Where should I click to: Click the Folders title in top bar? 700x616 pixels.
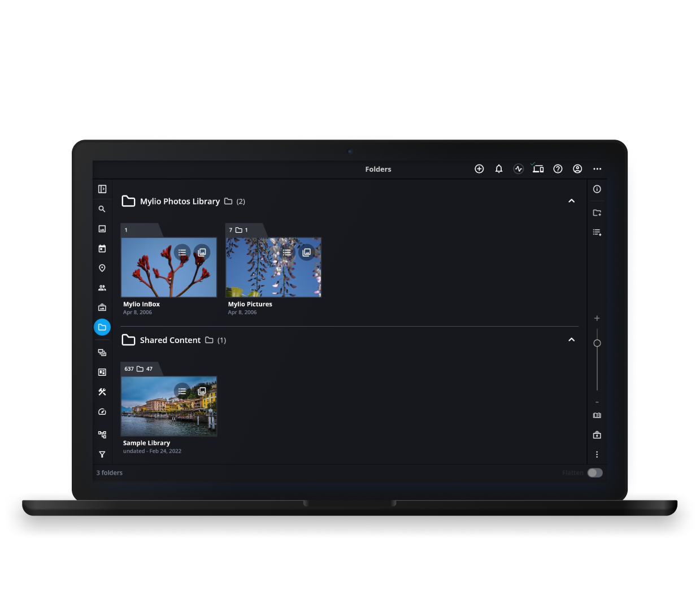coord(378,169)
